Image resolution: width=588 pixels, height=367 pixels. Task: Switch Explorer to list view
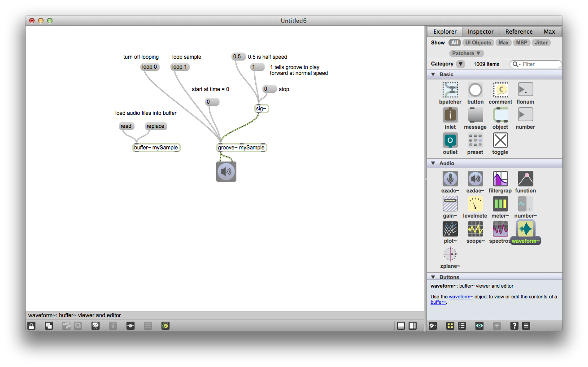[x=462, y=326]
